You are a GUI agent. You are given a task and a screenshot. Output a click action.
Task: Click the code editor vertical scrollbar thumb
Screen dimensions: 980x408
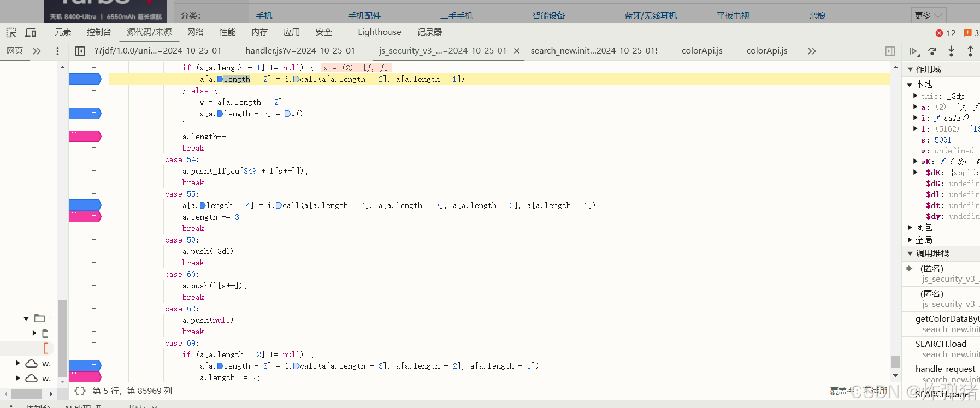[x=895, y=362]
